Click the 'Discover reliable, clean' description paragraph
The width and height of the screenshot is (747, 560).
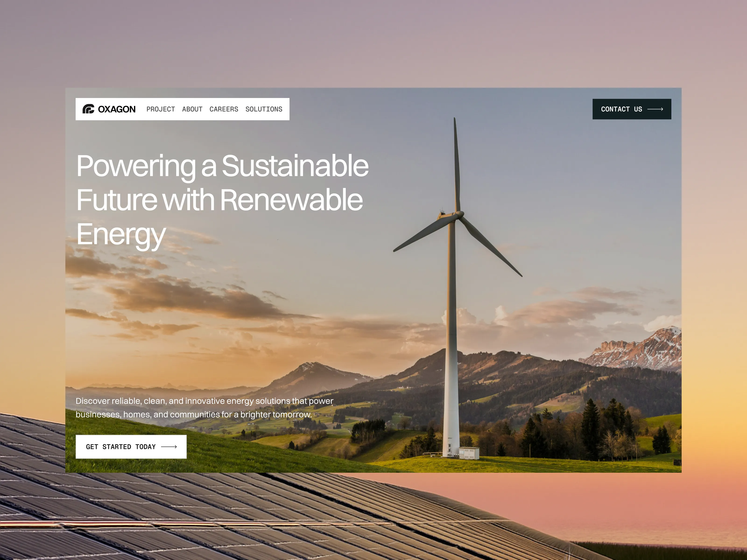tap(204, 408)
